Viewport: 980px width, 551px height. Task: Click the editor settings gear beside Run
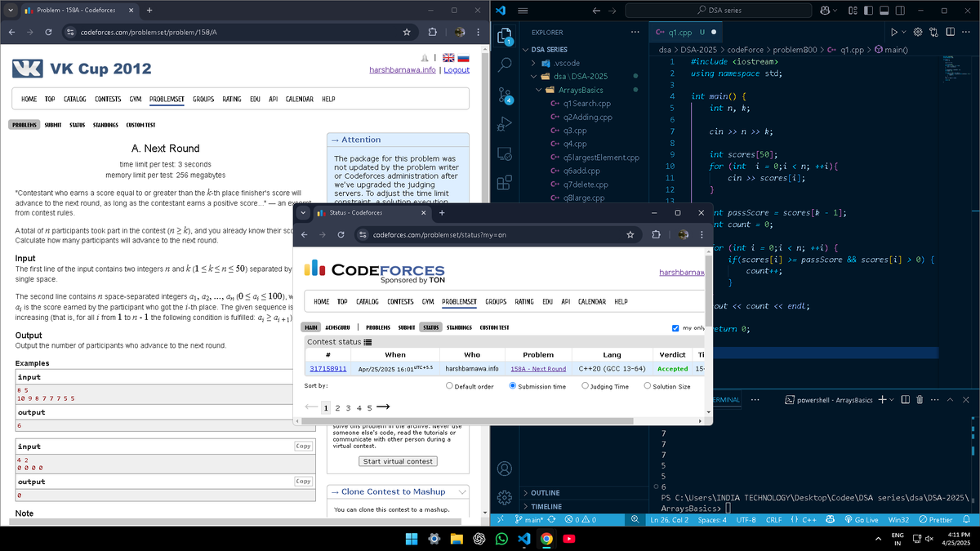[x=918, y=32]
